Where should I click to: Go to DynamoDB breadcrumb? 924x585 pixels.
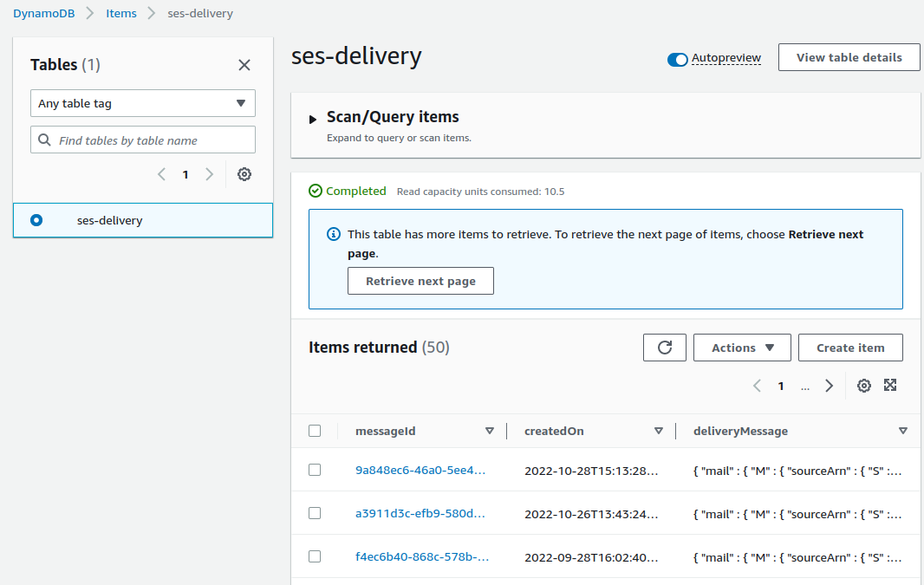click(44, 13)
